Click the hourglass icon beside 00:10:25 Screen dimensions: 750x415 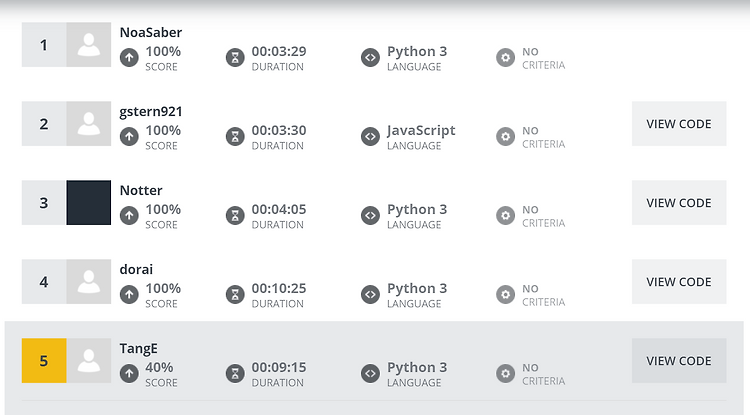tap(235, 295)
